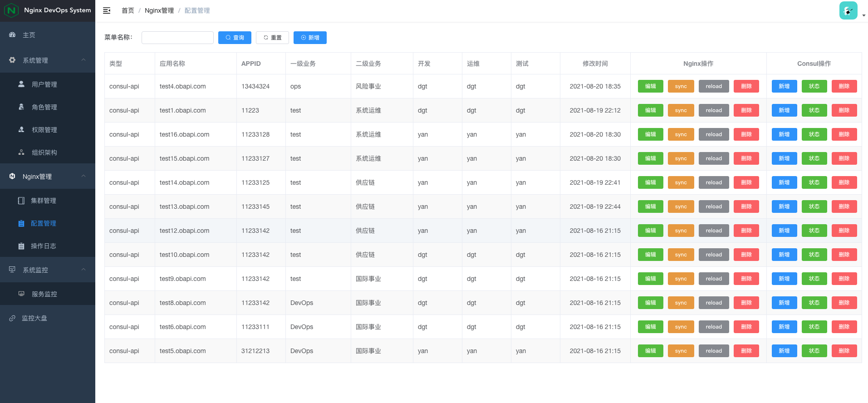The width and height of the screenshot is (868, 403).
Task: Click reload for test5.obapi.com
Action: pyautogui.click(x=714, y=351)
